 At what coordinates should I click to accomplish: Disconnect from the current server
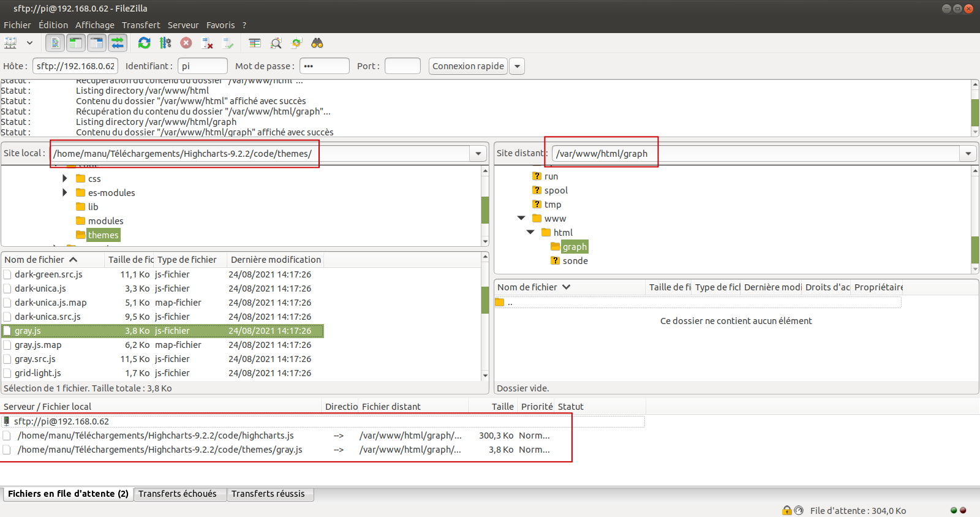pyautogui.click(x=207, y=43)
